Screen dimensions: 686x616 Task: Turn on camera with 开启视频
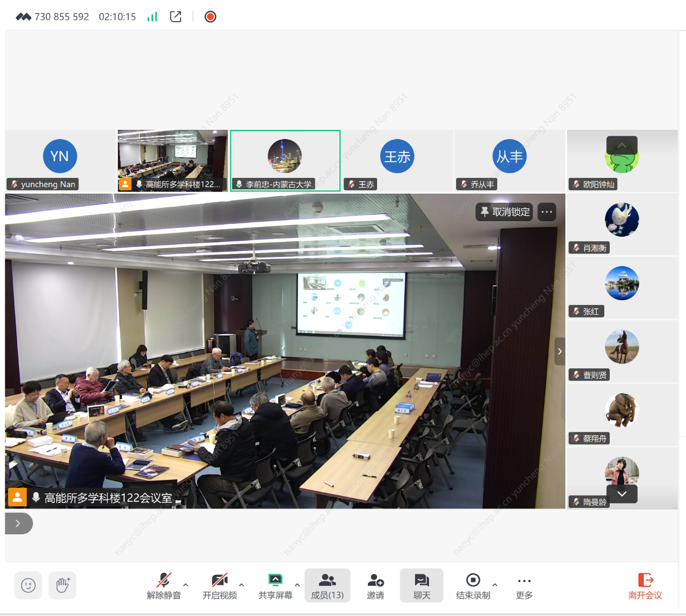pyautogui.click(x=220, y=586)
